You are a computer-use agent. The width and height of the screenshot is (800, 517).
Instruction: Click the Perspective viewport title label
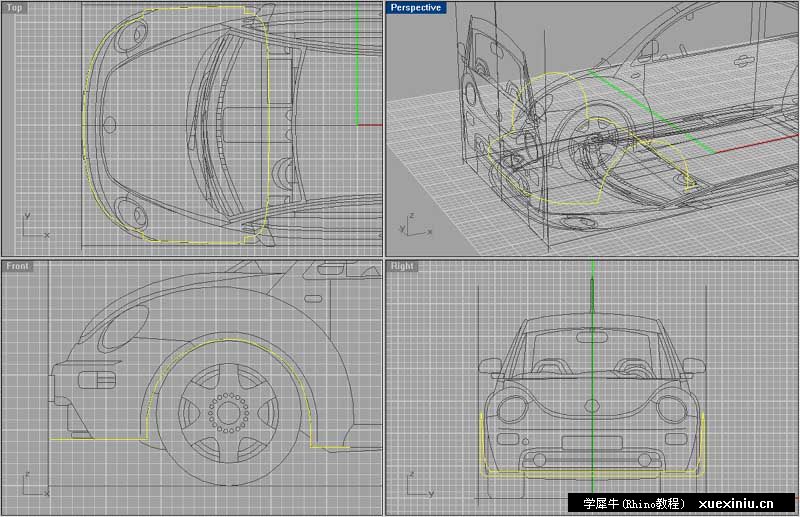coord(416,8)
